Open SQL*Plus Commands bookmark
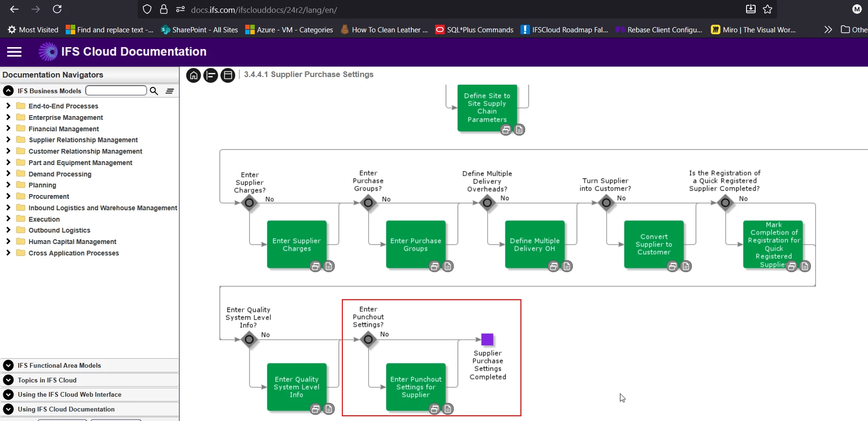 point(474,29)
